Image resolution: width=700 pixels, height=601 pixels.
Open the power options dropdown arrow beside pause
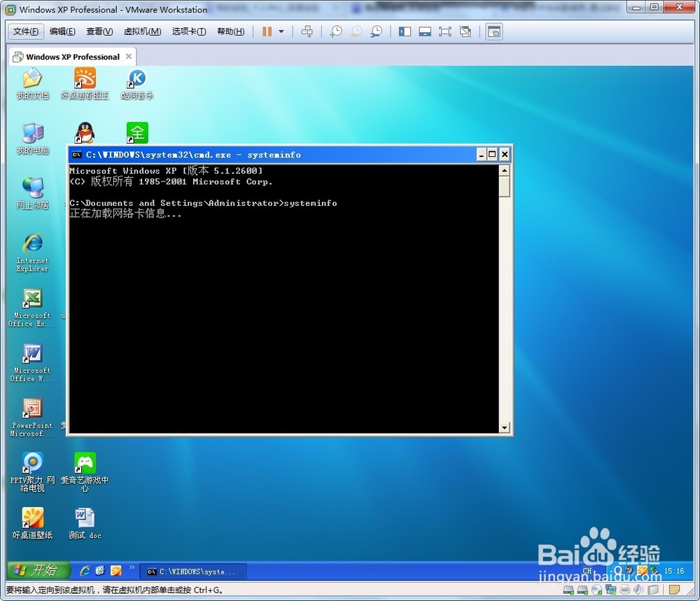pyautogui.click(x=281, y=32)
